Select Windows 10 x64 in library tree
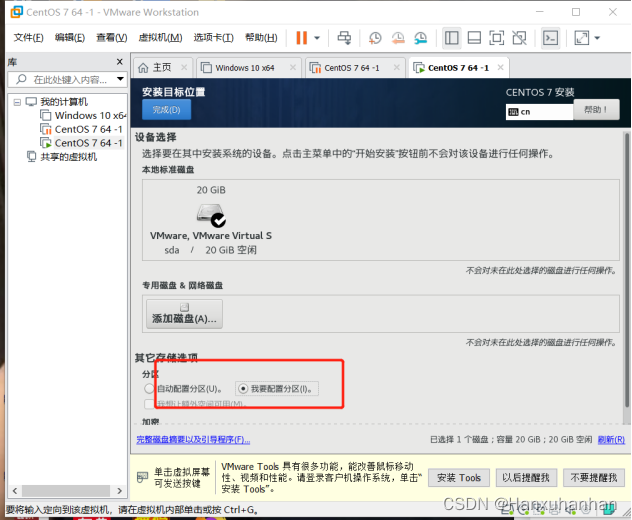The image size is (632, 520). click(x=83, y=115)
